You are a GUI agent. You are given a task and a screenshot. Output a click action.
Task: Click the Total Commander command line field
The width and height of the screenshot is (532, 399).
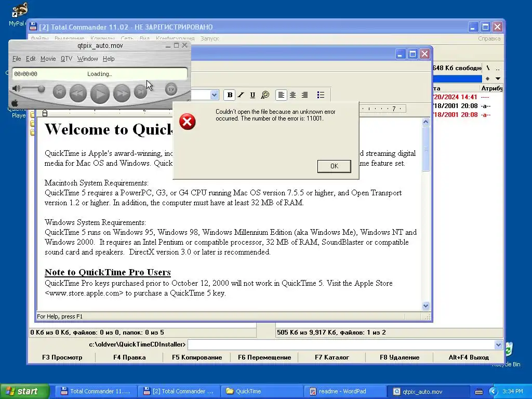341,345
